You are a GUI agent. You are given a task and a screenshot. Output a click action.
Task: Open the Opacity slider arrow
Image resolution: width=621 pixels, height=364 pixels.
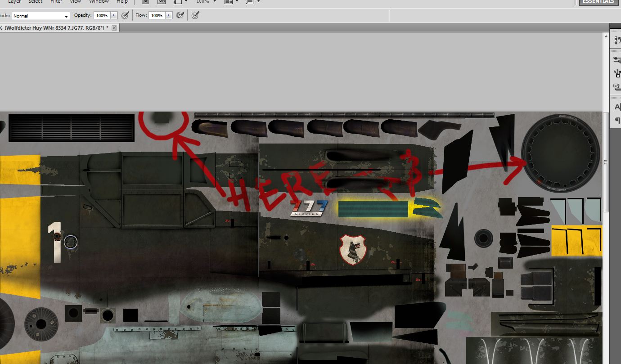click(114, 15)
